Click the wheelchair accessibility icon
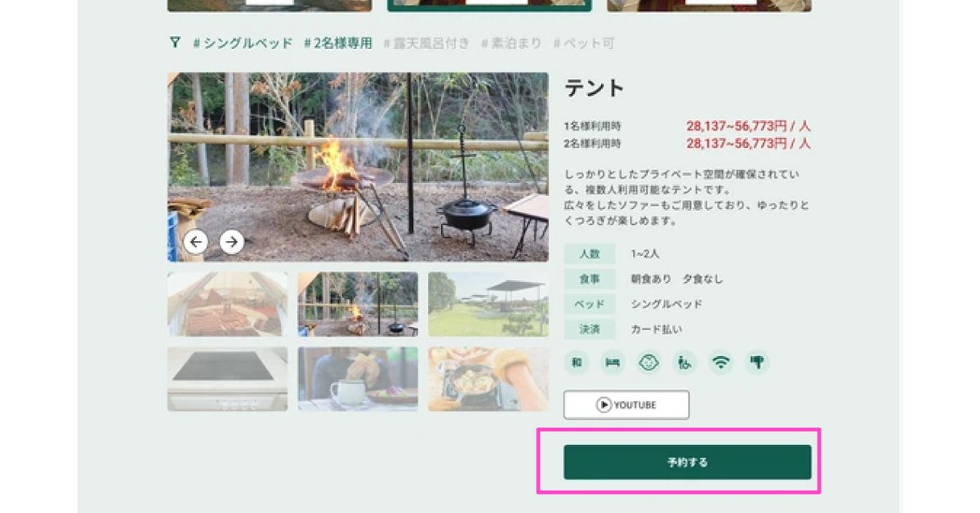This screenshot has width=980, height=513. 684,363
